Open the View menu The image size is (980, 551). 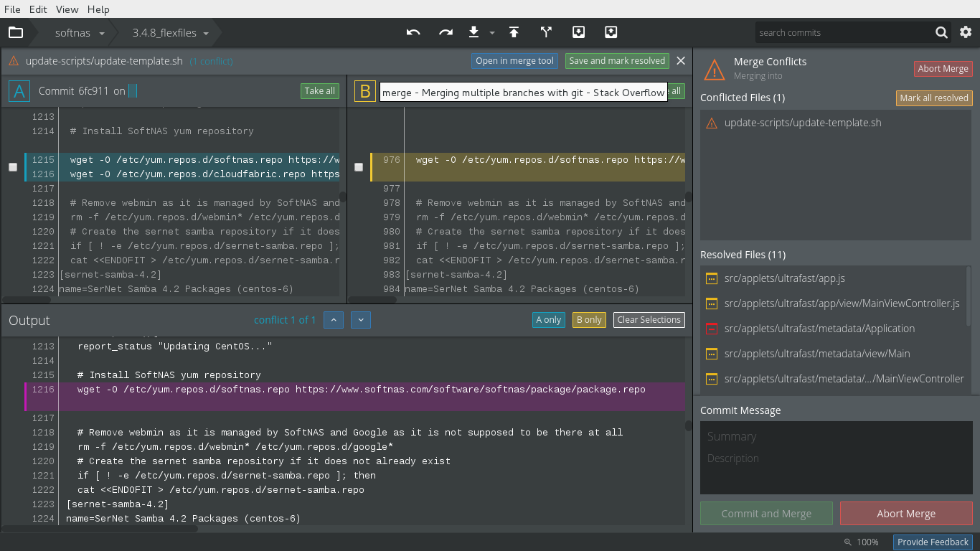click(x=67, y=9)
